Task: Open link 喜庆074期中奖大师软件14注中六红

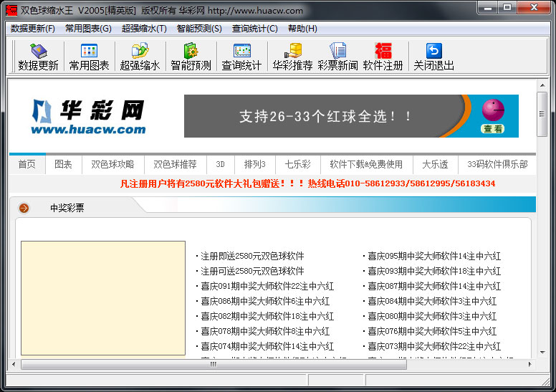Action: [267, 347]
